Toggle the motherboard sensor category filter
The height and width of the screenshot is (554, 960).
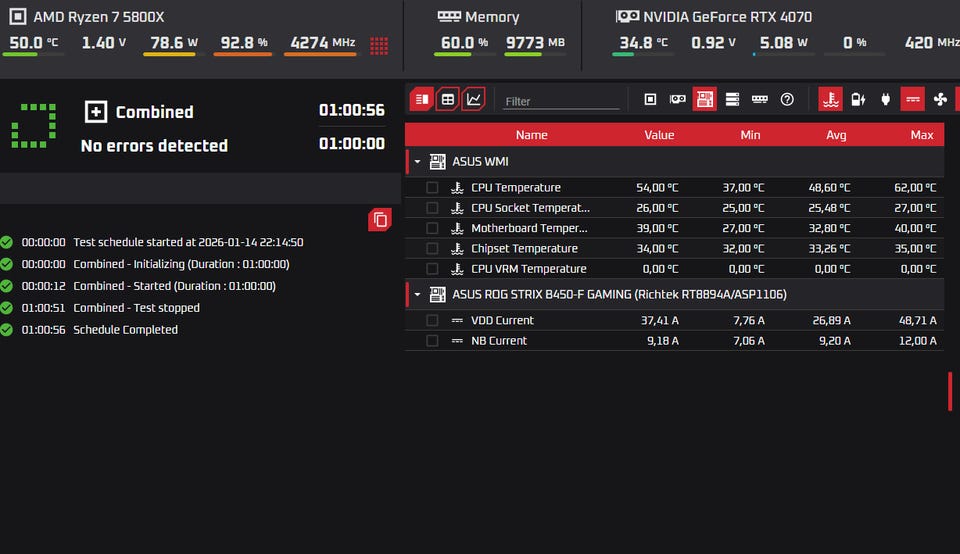pos(705,99)
